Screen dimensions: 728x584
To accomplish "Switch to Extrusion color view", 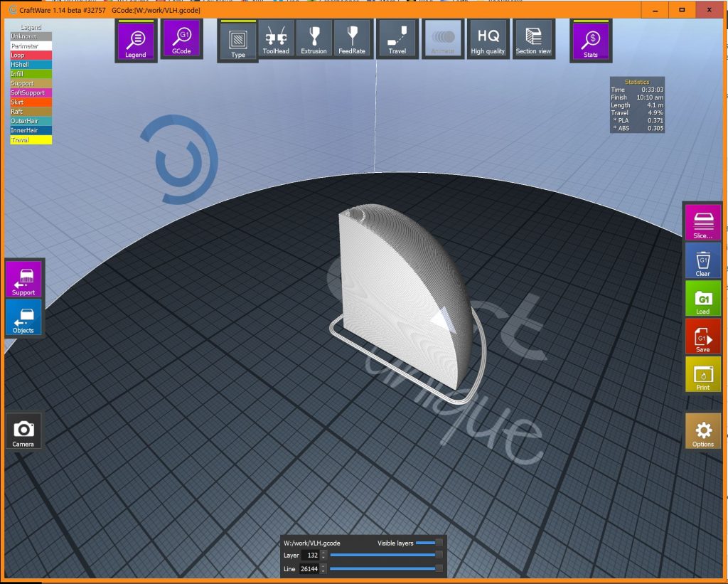I will point(314,38).
